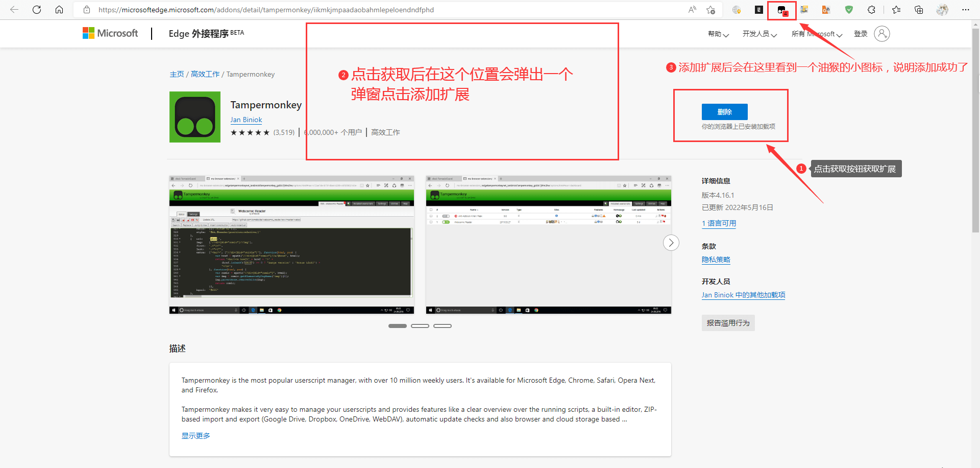
Task: Add this page to favorites
Action: click(710, 10)
